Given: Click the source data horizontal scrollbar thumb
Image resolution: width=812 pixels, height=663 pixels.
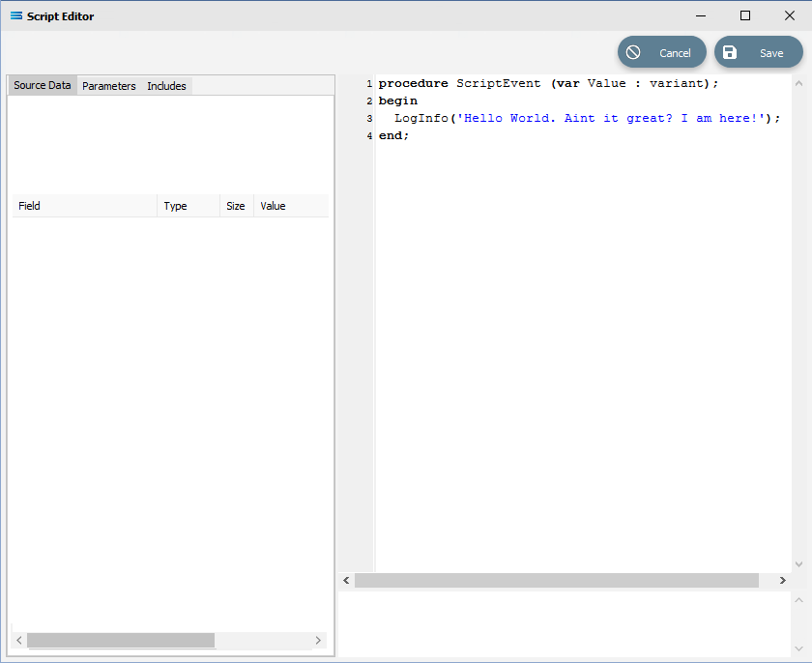Looking at the screenshot, I should 121,640.
